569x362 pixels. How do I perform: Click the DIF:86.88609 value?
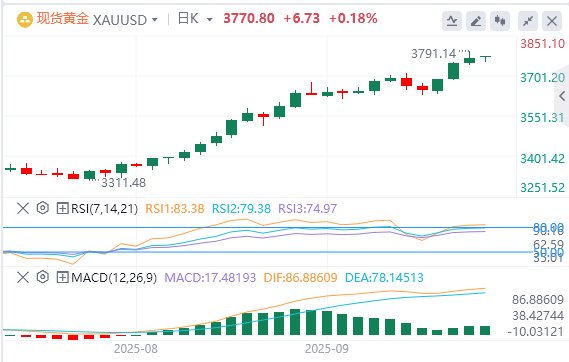(300, 278)
